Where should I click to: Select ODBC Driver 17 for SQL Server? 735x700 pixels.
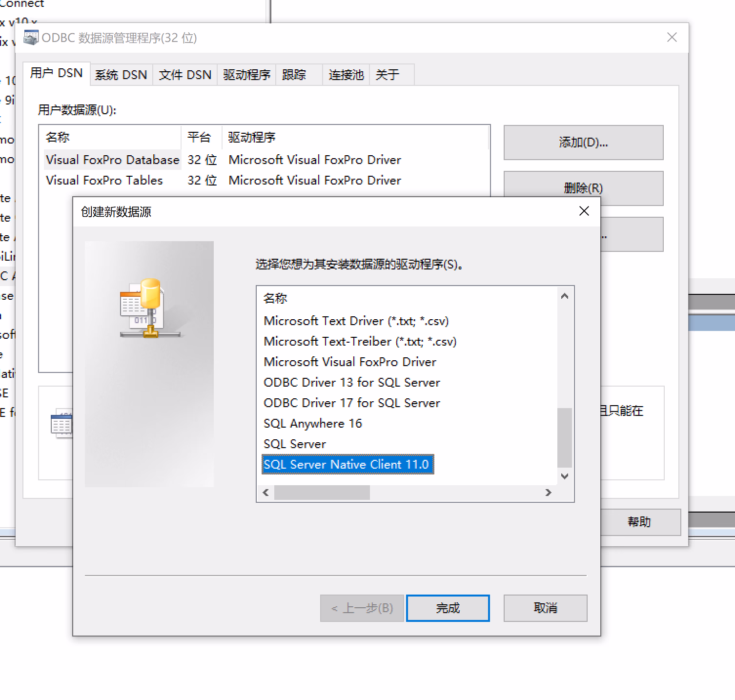coord(351,403)
